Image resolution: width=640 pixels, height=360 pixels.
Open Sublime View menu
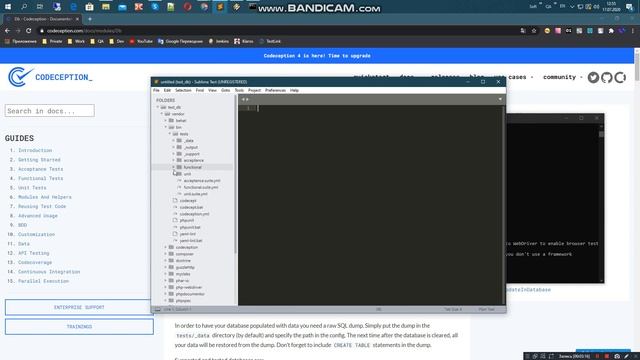(212, 90)
